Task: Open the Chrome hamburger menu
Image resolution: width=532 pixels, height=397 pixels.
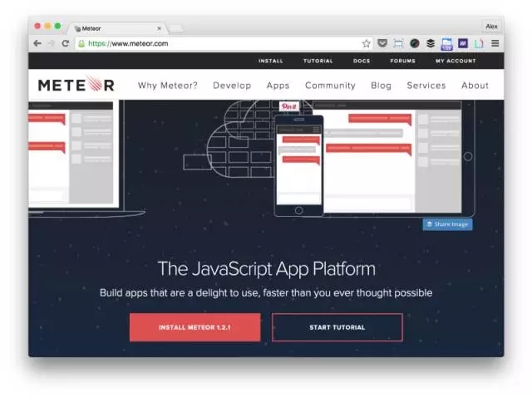Action: [495, 43]
